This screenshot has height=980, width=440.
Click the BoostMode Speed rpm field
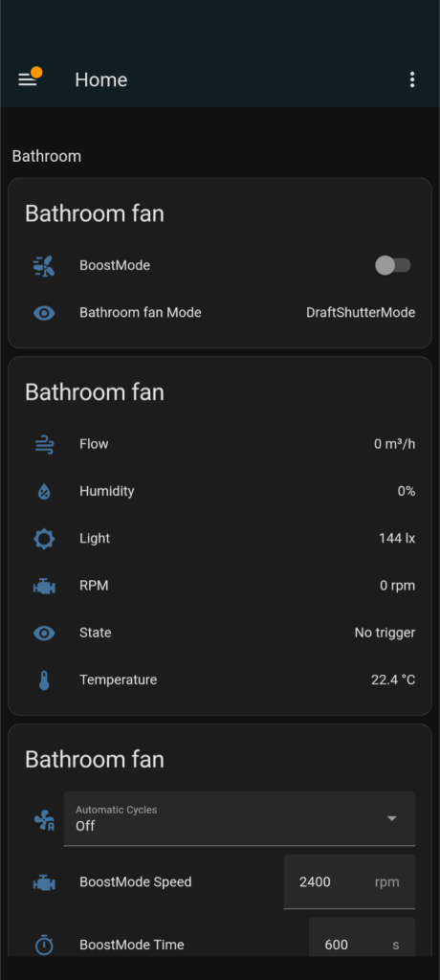(349, 881)
